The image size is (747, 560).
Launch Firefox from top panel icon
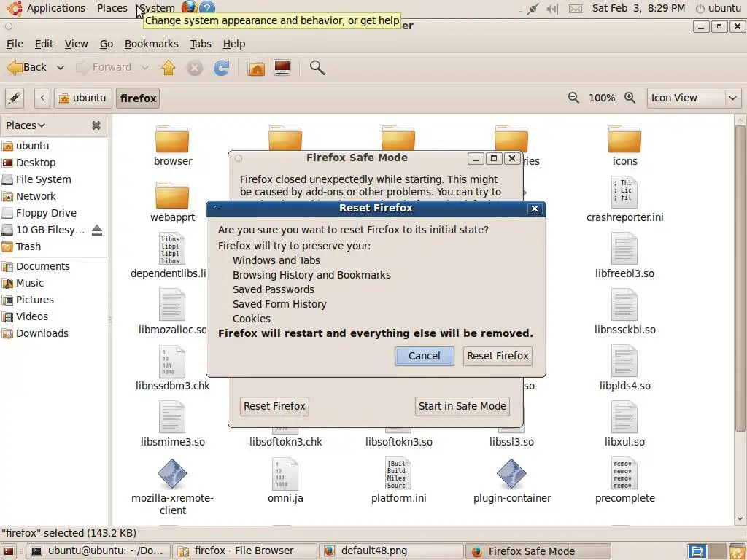tap(189, 7)
